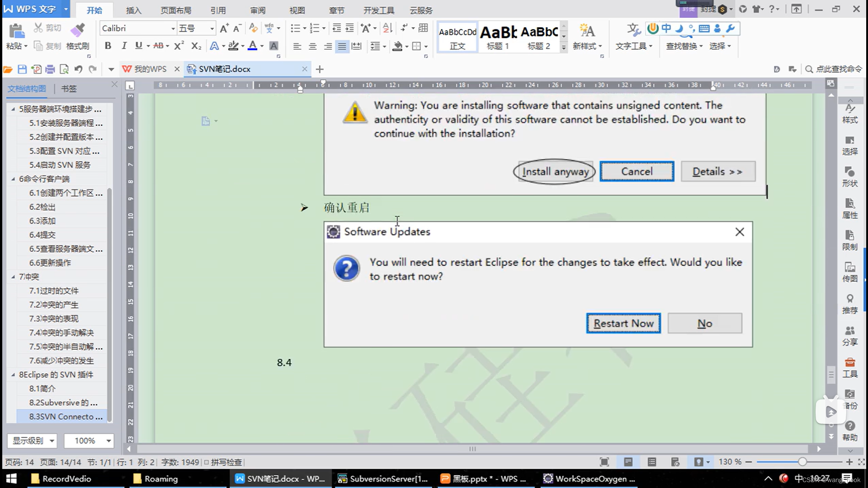Image resolution: width=868 pixels, height=488 pixels.
Task: Open the 五号 font size dropdown
Action: tap(212, 29)
